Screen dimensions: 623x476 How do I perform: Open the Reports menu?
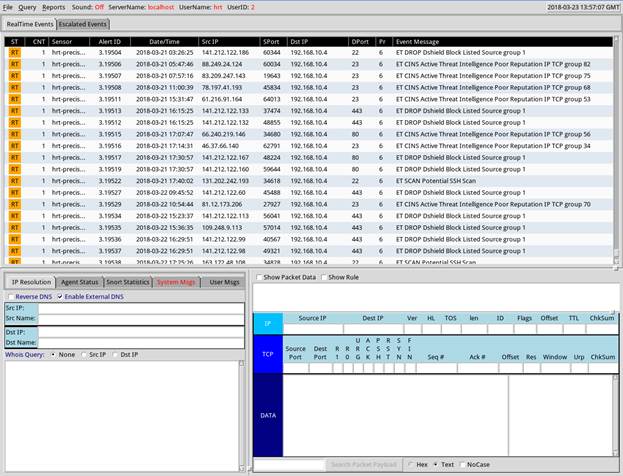54,7
